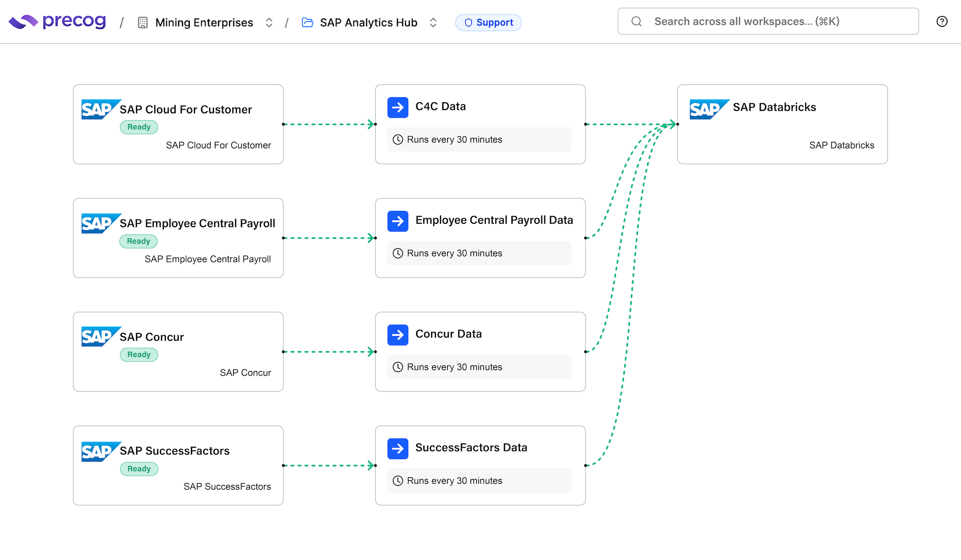
Task: Click the help question mark icon
Action: 942,22
